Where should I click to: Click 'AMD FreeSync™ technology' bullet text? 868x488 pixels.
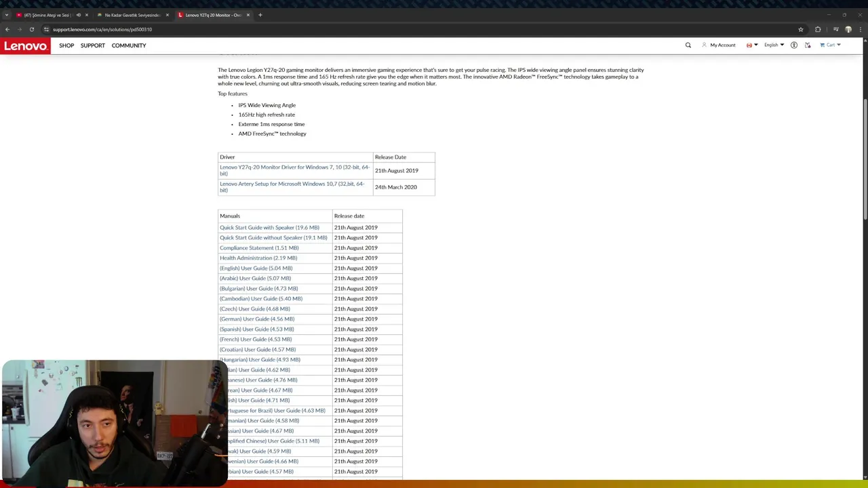pos(272,134)
